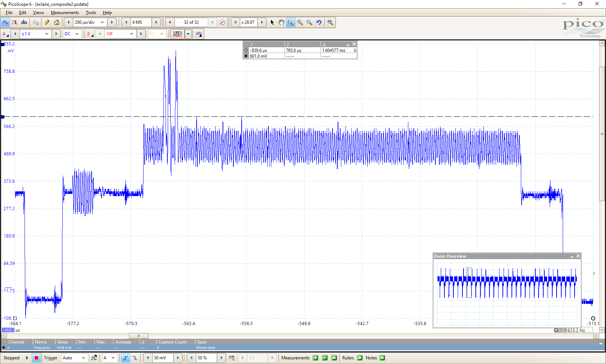This screenshot has height=364, width=606.
Task: Open the dropdown arrow beside Math Channels
Action: click(x=188, y=34)
